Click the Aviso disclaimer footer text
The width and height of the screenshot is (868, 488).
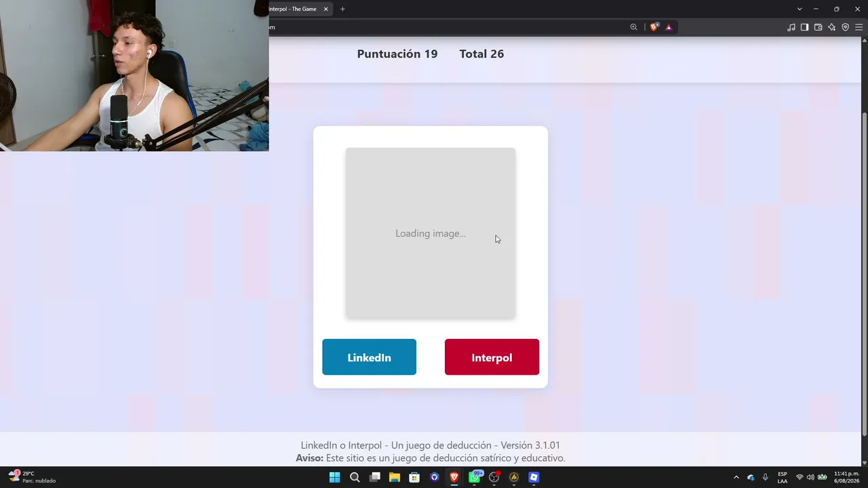(x=431, y=458)
